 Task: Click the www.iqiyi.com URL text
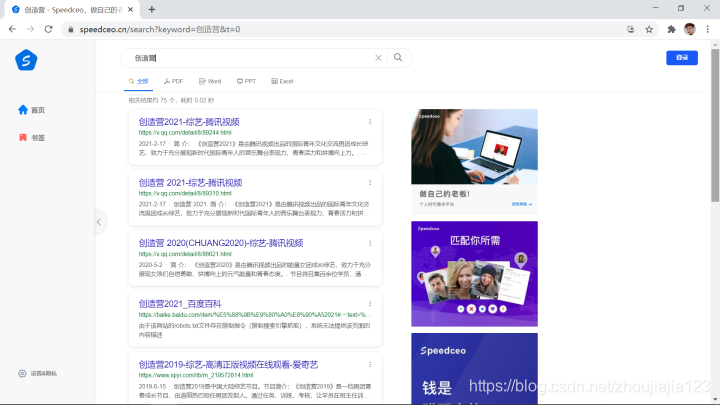(x=196, y=375)
